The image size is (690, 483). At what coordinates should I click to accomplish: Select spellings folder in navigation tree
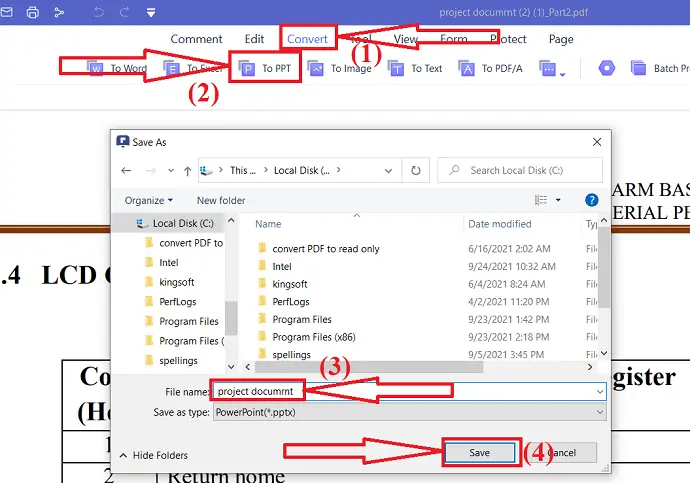(x=171, y=361)
